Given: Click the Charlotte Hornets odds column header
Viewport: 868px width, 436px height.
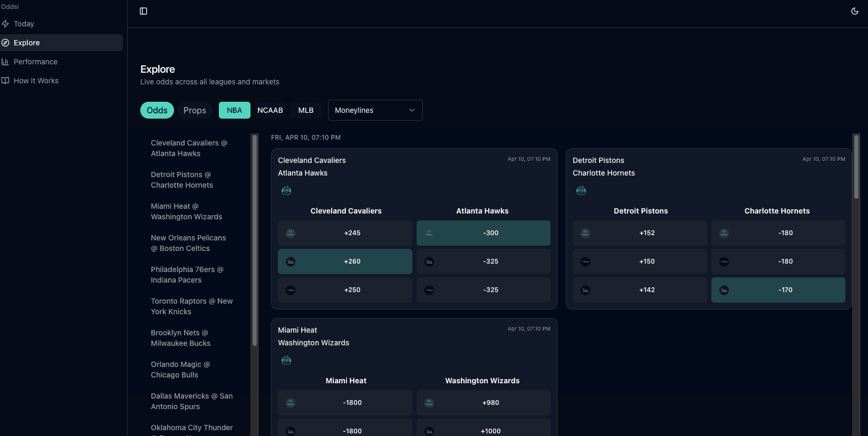Looking at the screenshot, I should point(777,211).
